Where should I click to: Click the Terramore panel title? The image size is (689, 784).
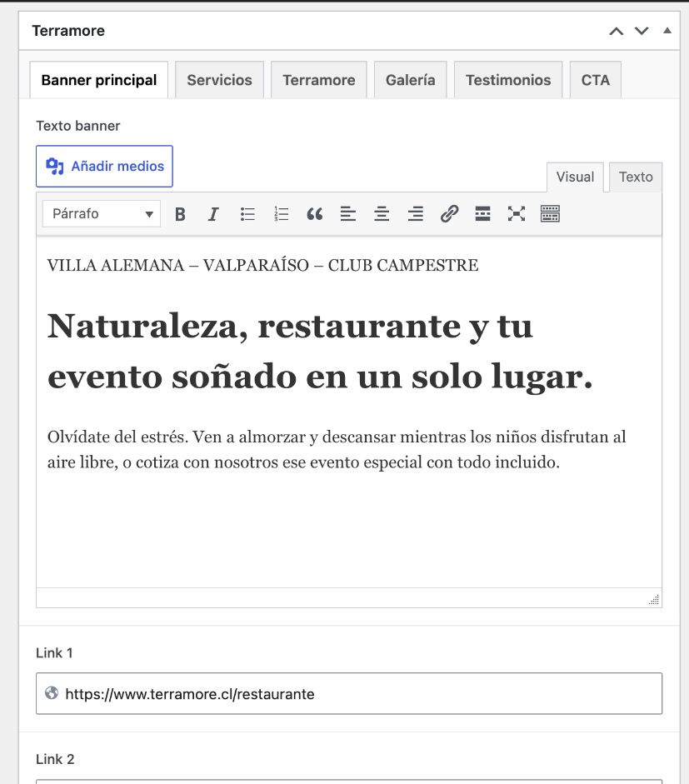[x=68, y=31]
